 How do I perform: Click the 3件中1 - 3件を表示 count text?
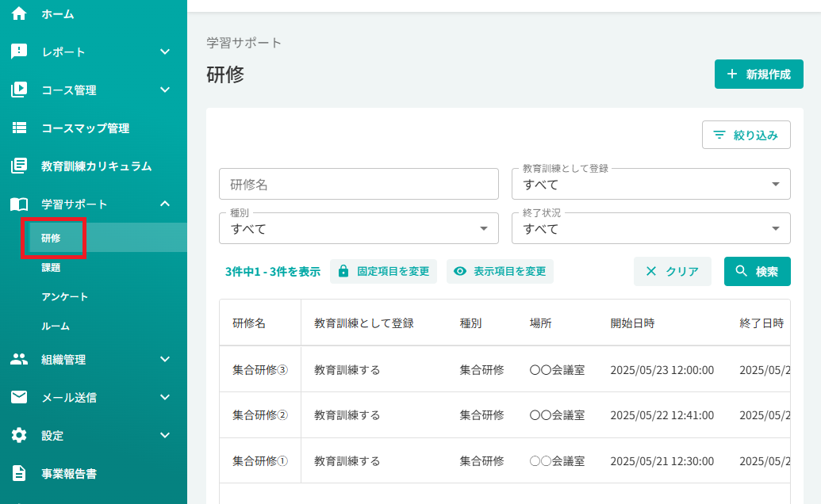pyautogui.click(x=273, y=271)
